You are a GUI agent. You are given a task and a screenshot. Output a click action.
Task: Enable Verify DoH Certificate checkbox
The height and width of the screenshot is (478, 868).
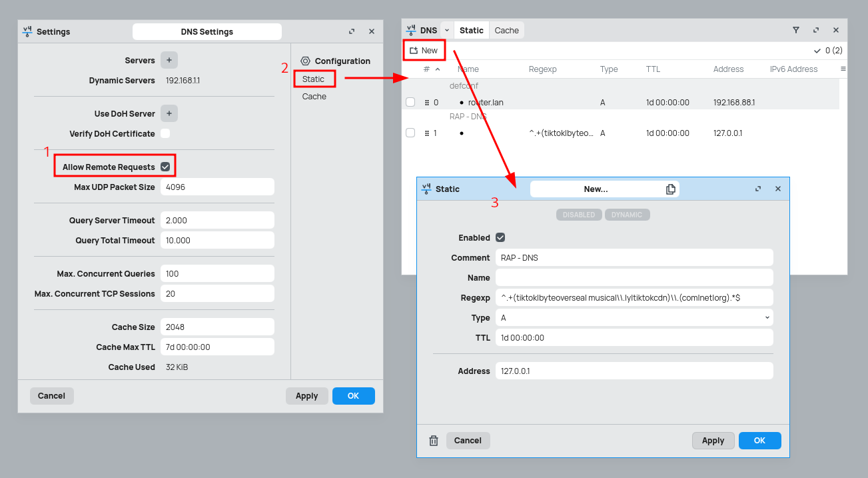[165, 133]
